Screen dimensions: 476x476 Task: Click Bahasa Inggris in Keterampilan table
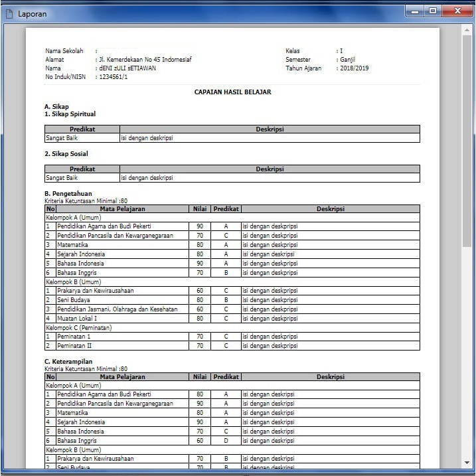coord(77,440)
